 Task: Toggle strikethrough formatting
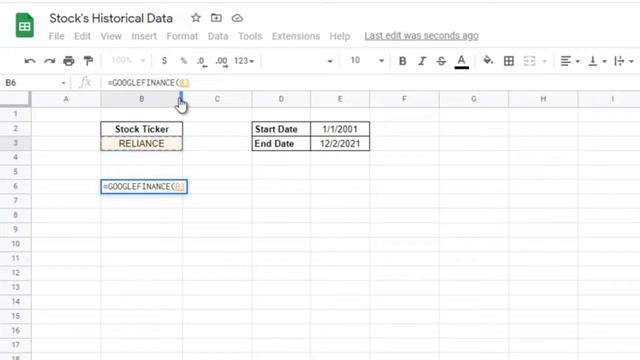pos(441,61)
